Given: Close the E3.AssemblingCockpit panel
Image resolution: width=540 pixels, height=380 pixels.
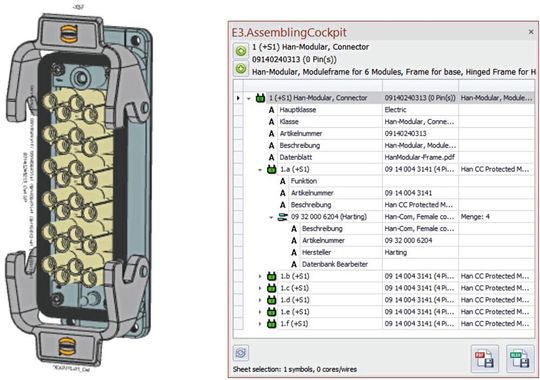Looking at the screenshot, I should pos(531,32).
